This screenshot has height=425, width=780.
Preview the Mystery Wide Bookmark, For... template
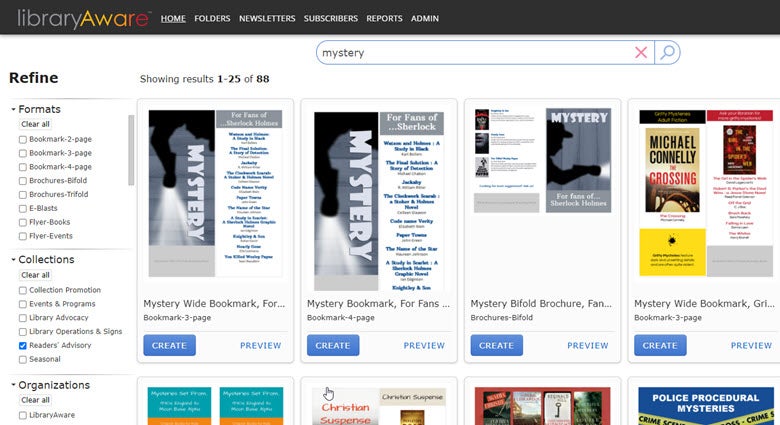(x=260, y=345)
